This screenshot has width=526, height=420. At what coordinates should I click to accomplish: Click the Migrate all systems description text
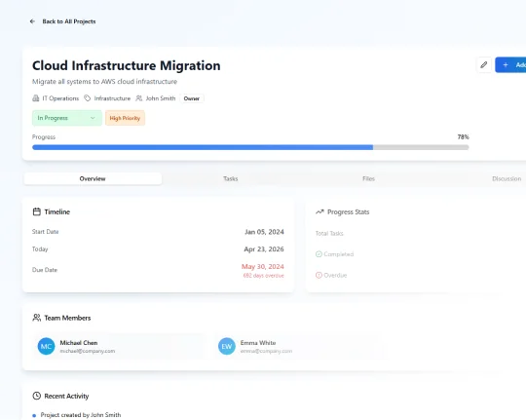[x=104, y=82]
